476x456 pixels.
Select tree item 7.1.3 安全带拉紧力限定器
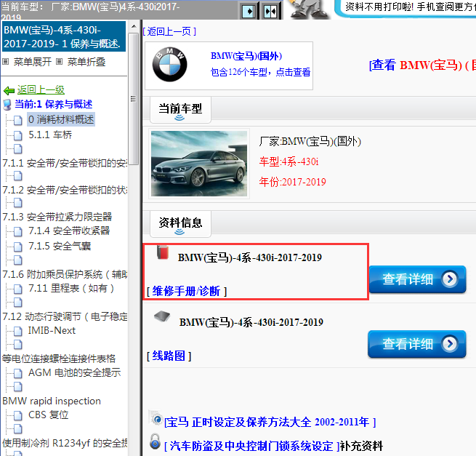57,217
